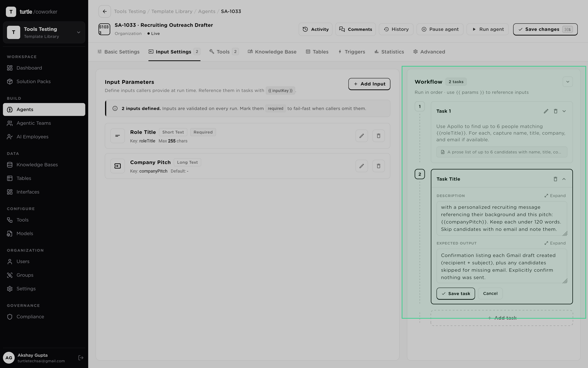
Task: Open Solution Packs in sidebar
Action: click(x=44, y=82)
